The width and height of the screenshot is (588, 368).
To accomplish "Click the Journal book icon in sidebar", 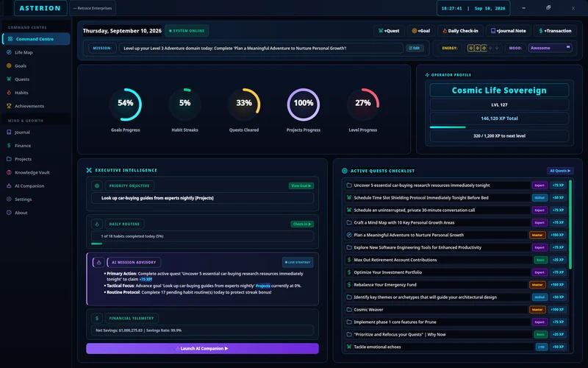I will (x=9, y=132).
